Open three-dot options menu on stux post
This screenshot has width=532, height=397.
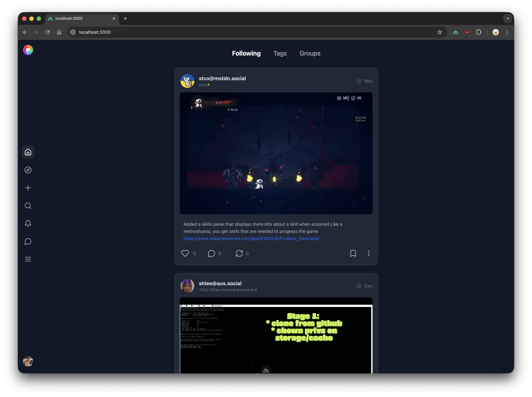point(368,253)
